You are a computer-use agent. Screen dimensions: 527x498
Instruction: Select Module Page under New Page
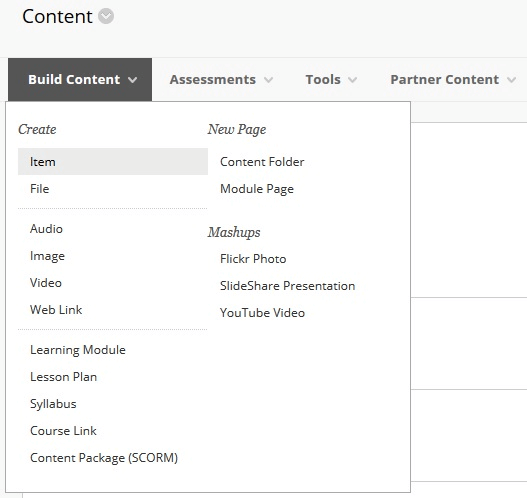tap(257, 189)
